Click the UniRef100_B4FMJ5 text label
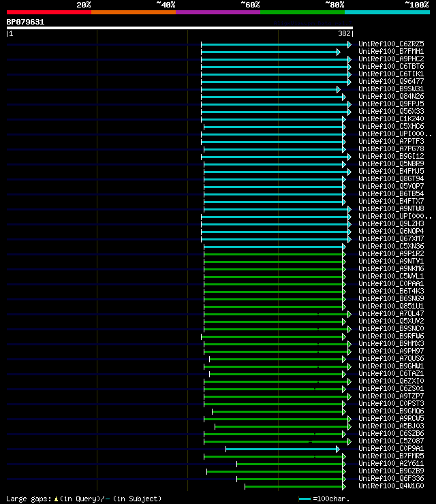 click(x=391, y=172)
